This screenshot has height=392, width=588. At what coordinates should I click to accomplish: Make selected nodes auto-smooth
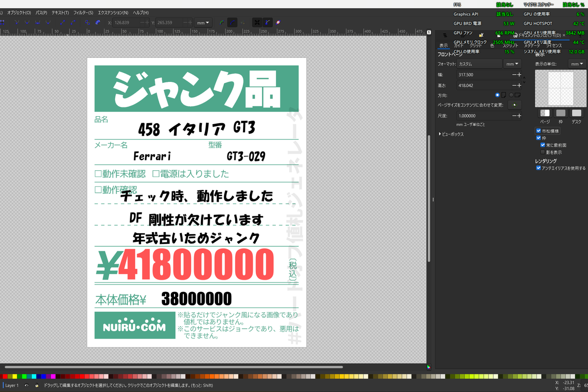pos(48,23)
